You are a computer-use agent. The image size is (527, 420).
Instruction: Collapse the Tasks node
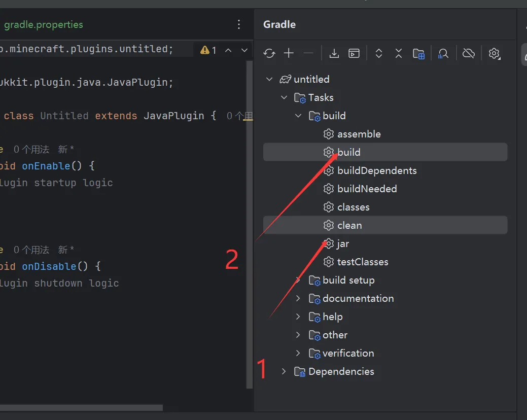tap(284, 97)
